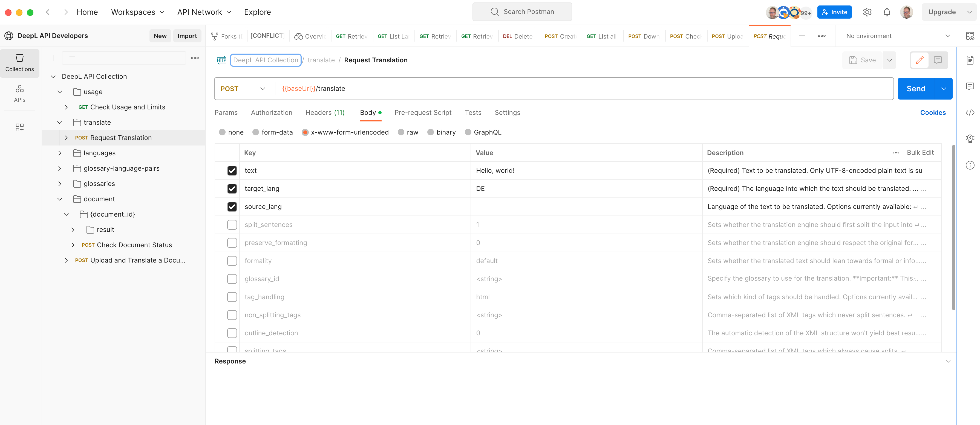
Task: Click the Cookies link
Action: click(932, 112)
